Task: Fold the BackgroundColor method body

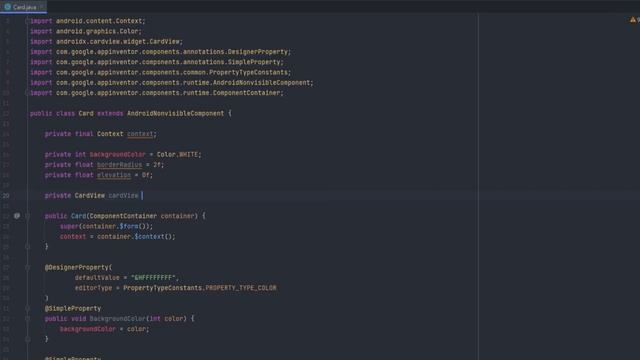Action: pos(27,318)
